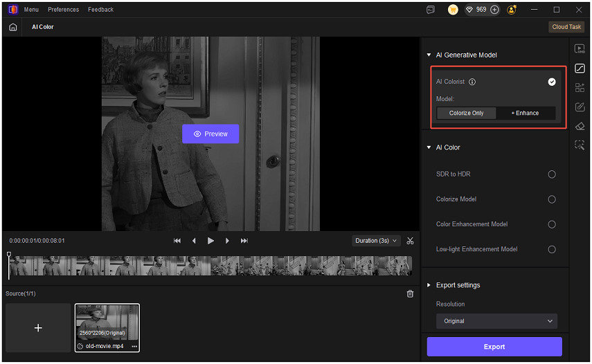The image size is (592, 364).
Task: Click the timeline filmstrip
Action: pos(210,266)
